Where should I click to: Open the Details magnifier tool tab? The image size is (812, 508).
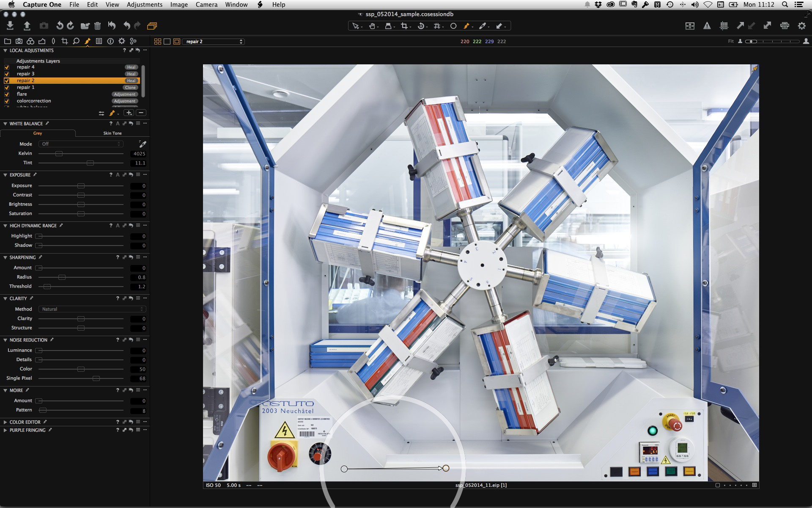76,41
